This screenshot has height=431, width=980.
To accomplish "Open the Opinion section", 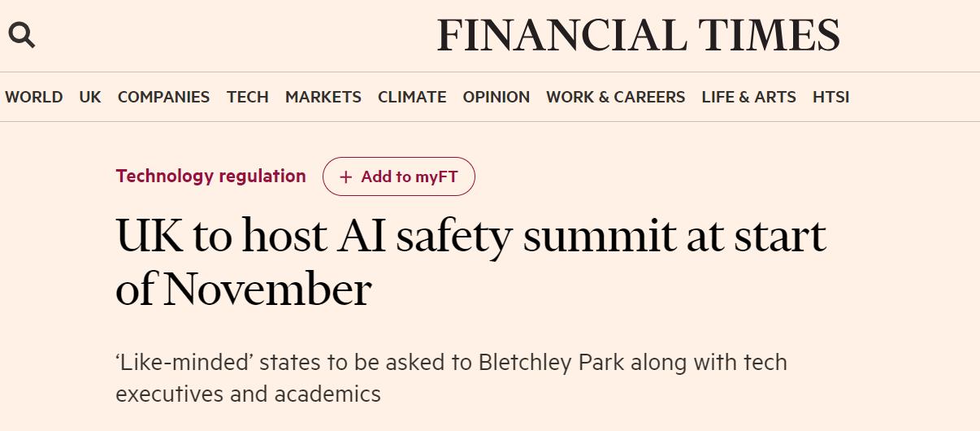I will (496, 97).
